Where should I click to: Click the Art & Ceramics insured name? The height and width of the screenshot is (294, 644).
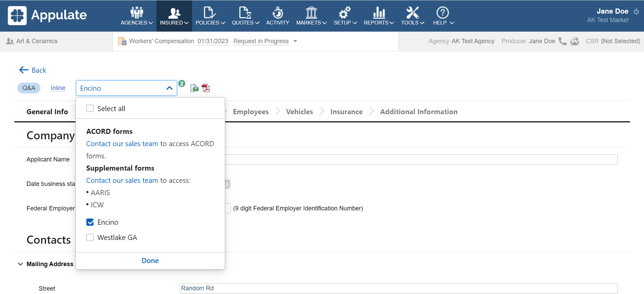pos(37,41)
